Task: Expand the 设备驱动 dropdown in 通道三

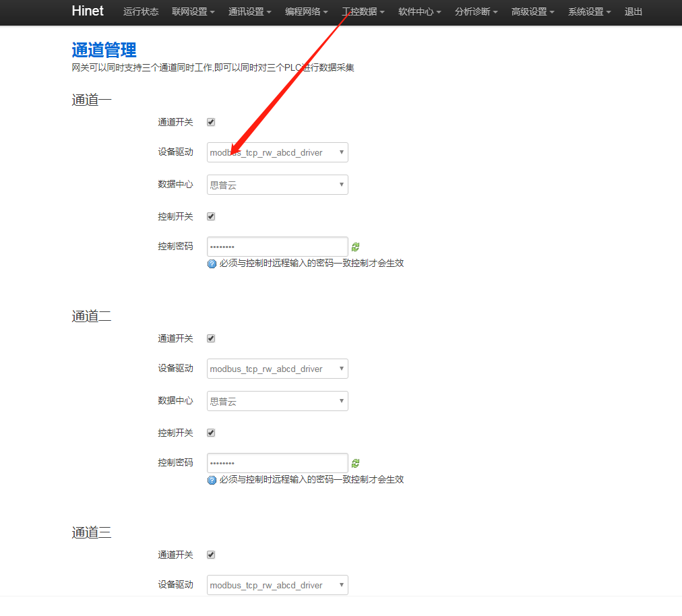Action: 277,586
